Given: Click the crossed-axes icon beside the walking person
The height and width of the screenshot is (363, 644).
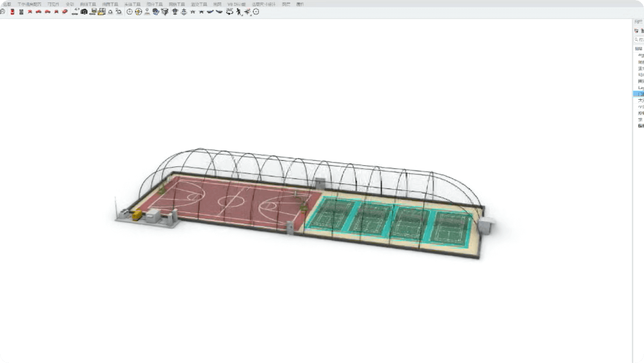Looking at the screenshot, I should [247, 12].
